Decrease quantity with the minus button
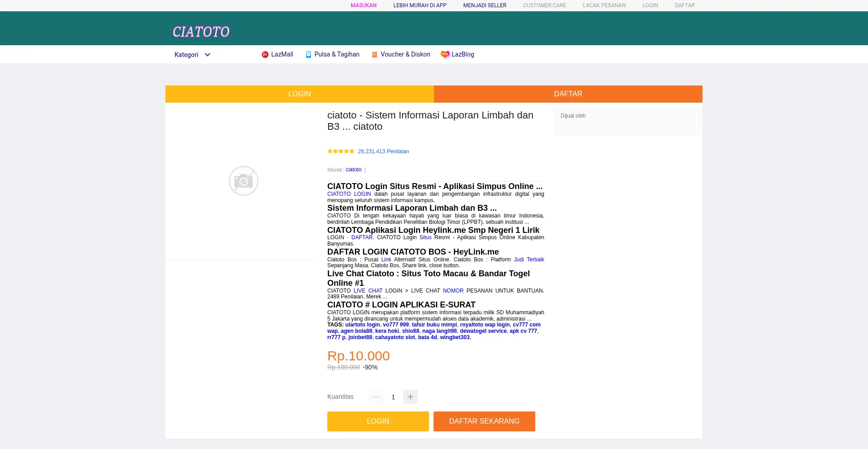This screenshot has width=868, height=449. tap(376, 397)
